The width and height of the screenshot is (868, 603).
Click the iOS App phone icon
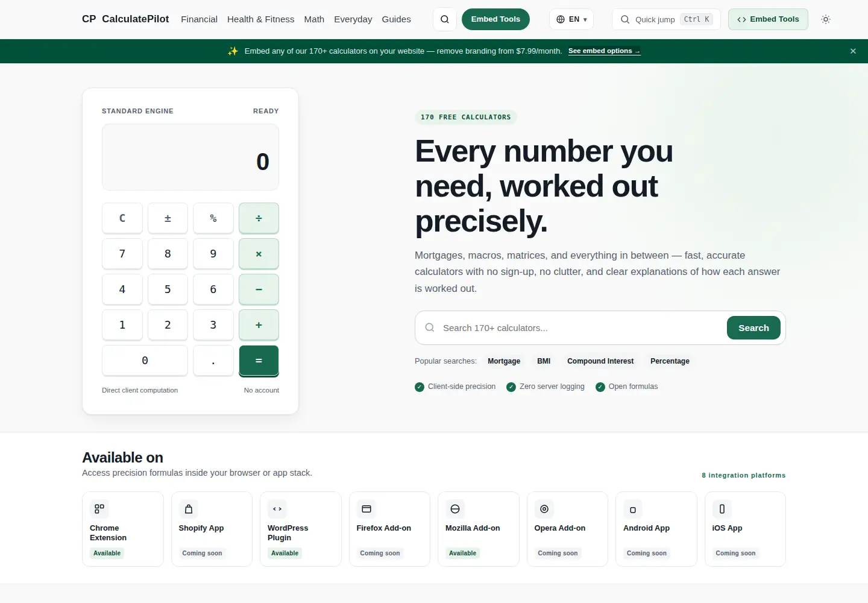coord(722,509)
